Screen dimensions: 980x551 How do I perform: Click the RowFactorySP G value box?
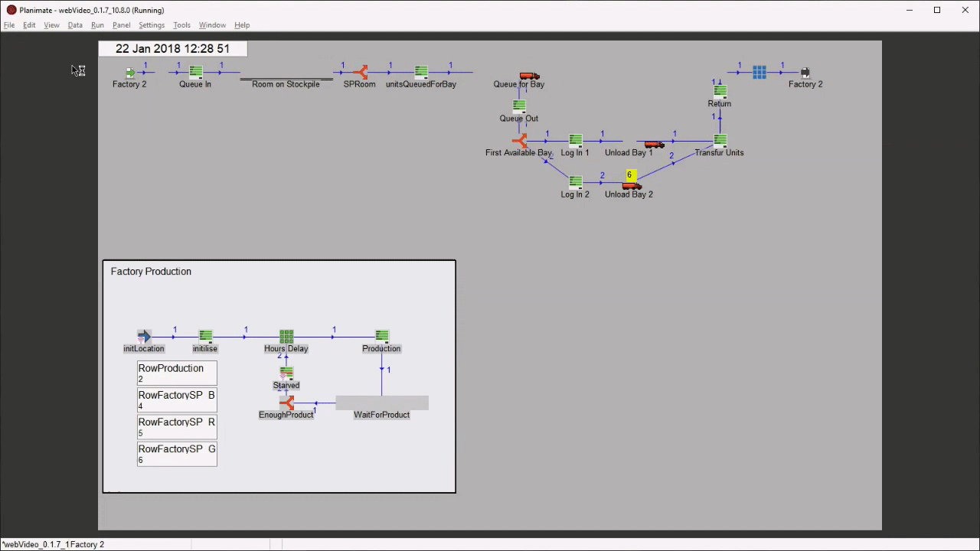[177, 454]
